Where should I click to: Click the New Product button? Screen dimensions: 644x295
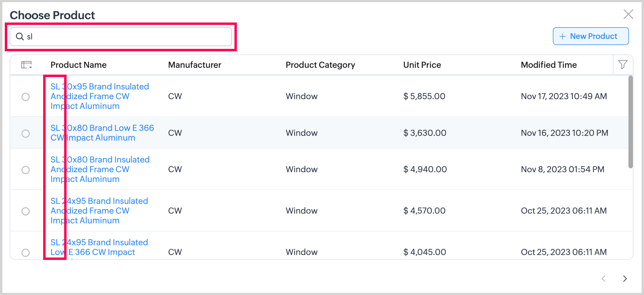tap(591, 36)
